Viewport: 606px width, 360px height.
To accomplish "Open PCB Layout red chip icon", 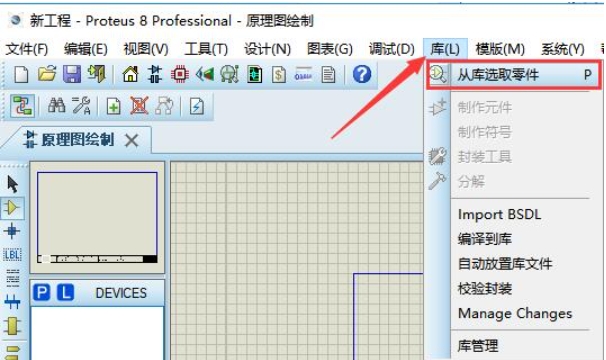I will coord(180,74).
